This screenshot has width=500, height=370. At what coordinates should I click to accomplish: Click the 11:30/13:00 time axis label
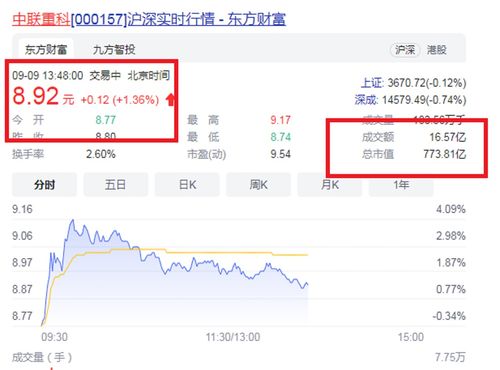(233, 337)
